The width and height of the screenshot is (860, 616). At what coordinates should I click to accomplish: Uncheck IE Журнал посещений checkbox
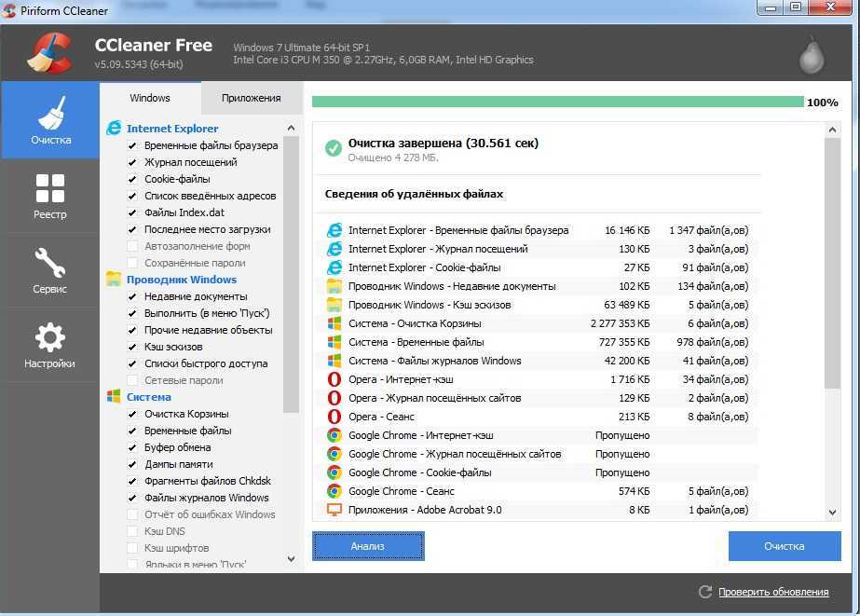point(132,162)
